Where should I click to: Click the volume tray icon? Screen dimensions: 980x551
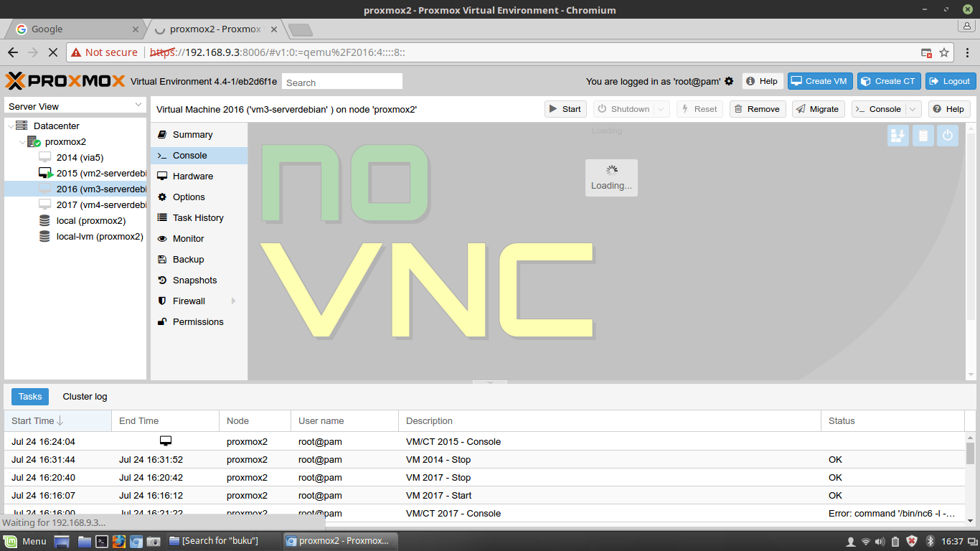(880, 541)
